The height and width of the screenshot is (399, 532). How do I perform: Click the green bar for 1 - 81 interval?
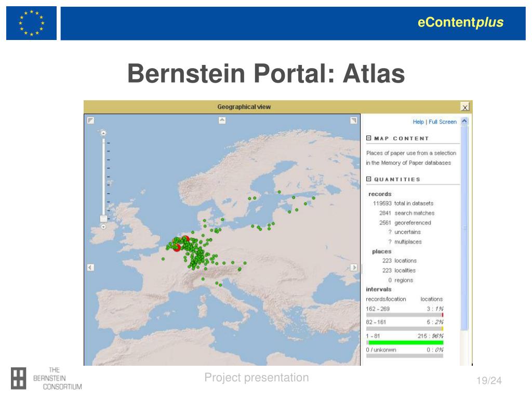406,343
